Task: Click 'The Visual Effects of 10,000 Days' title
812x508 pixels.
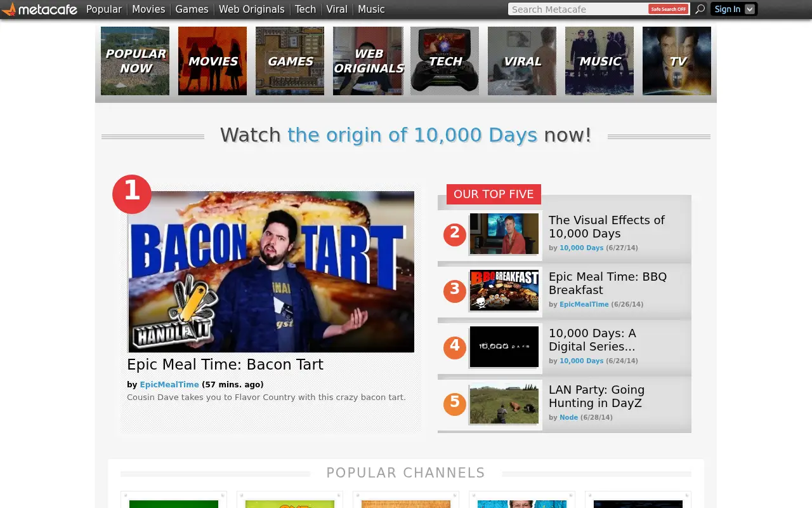Action: (606, 227)
